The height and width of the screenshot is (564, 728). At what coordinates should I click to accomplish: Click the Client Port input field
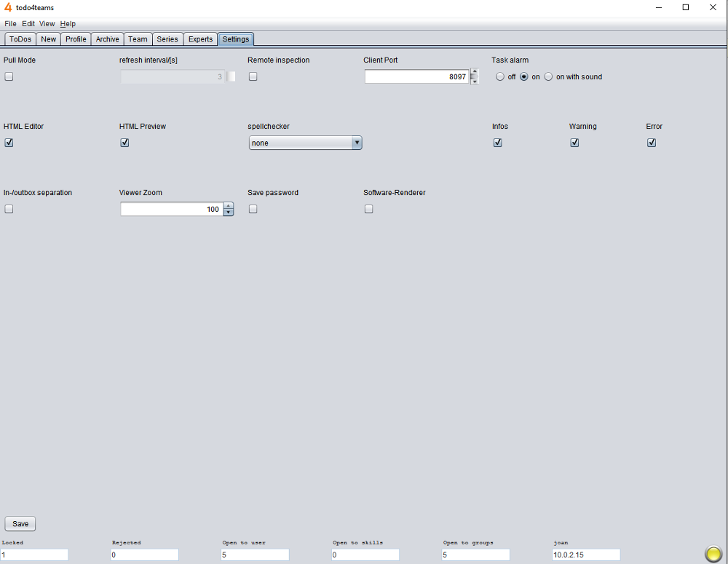coord(417,76)
